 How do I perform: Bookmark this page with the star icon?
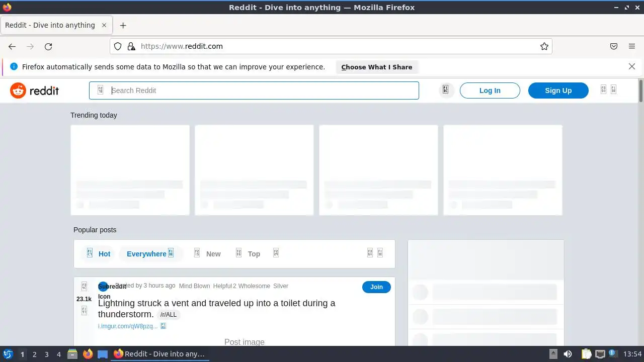[x=544, y=46]
